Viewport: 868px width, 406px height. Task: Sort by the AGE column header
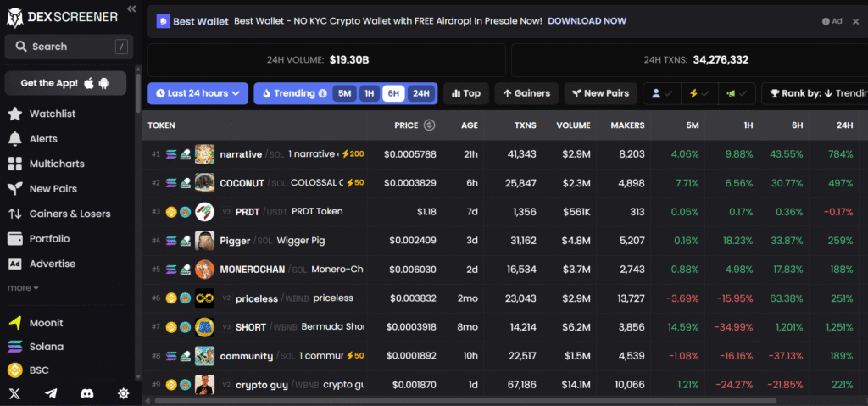(x=470, y=125)
